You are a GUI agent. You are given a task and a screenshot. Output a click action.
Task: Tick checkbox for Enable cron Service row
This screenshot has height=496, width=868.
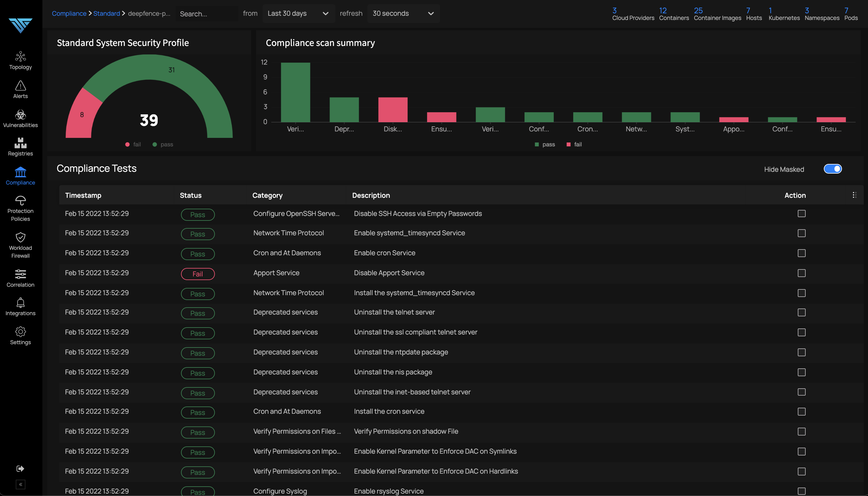point(801,253)
